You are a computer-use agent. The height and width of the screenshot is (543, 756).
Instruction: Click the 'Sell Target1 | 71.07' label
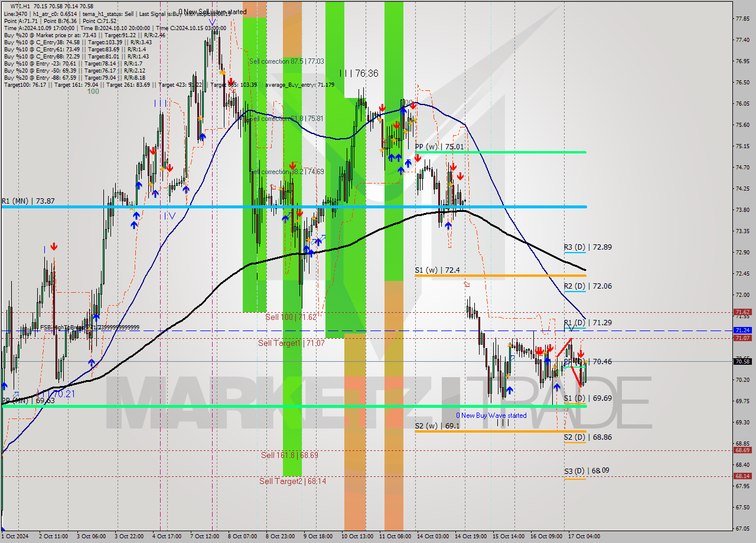[292, 342]
